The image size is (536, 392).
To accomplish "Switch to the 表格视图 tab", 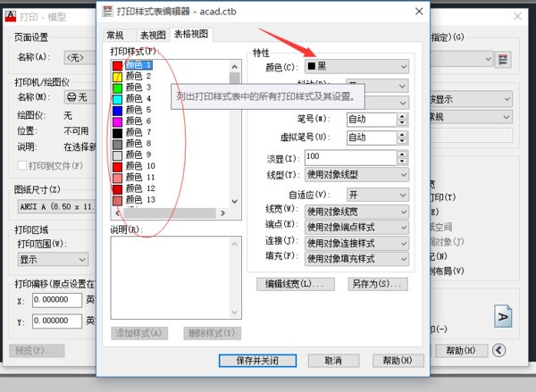I will pos(191,34).
